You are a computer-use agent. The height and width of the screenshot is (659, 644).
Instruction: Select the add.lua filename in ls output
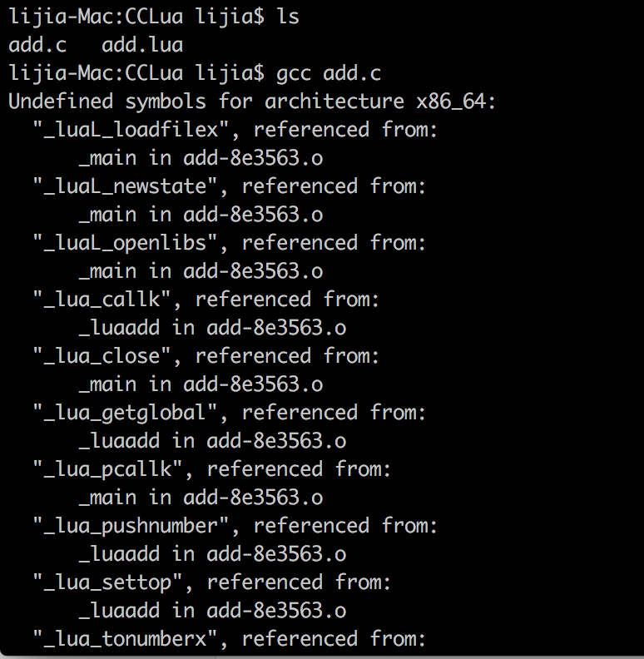(x=142, y=45)
